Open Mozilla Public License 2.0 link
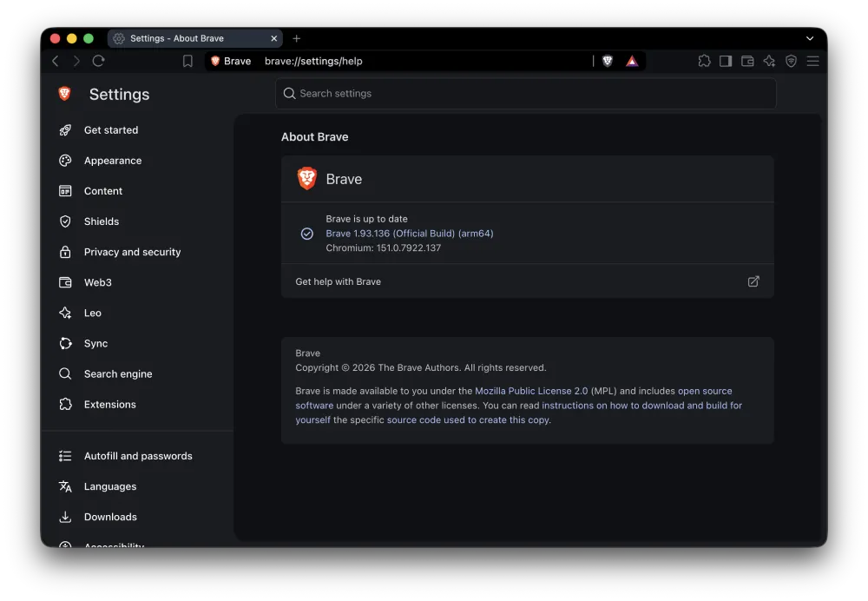868x601 pixels. pyautogui.click(x=531, y=391)
